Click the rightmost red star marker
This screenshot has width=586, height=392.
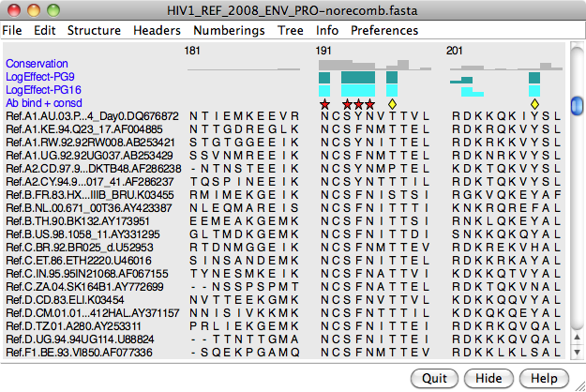coord(369,103)
